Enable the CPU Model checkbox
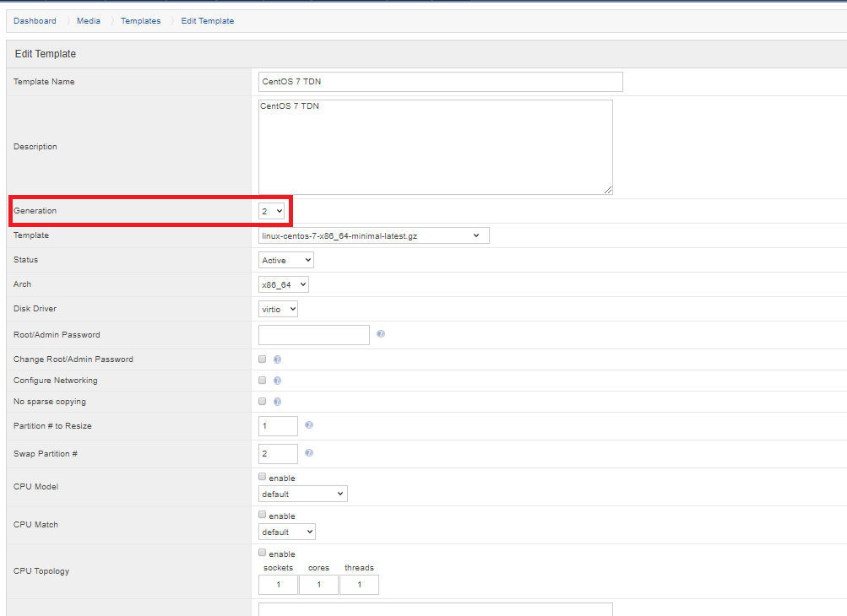This screenshot has height=616, width=847. coord(262,477)
